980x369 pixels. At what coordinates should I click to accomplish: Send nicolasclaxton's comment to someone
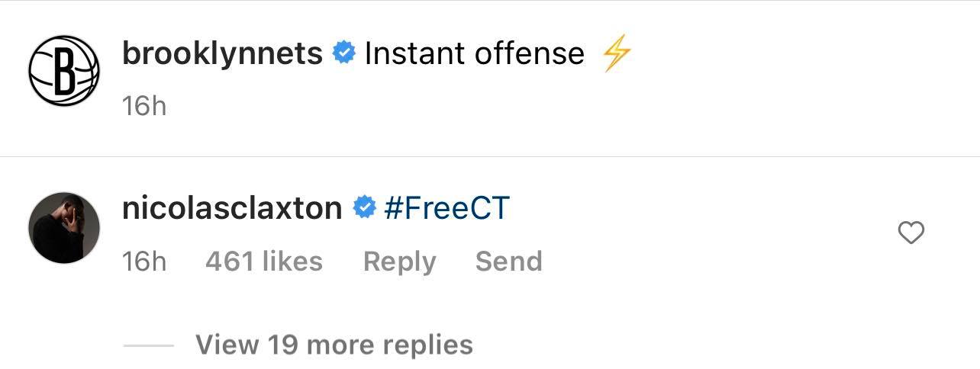[508, 262]
